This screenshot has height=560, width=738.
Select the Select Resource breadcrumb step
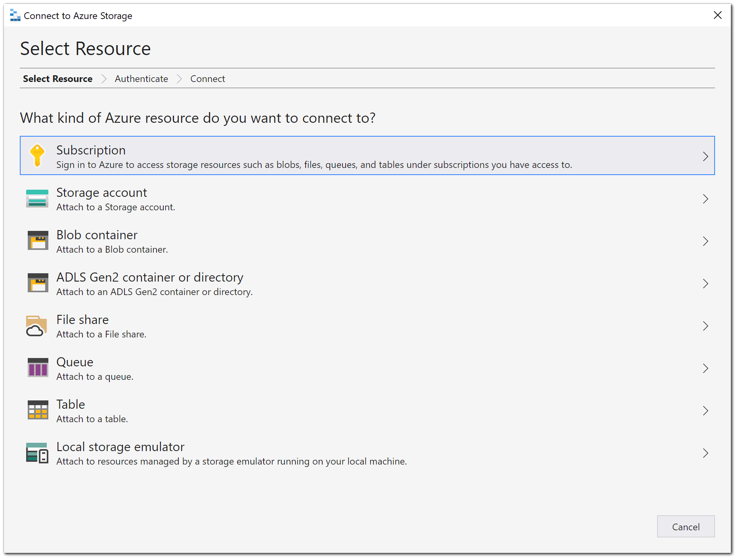[57, 78]
